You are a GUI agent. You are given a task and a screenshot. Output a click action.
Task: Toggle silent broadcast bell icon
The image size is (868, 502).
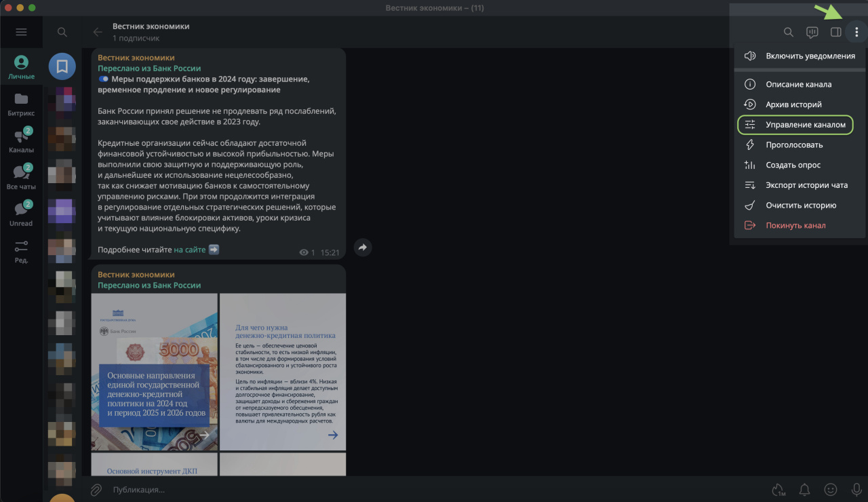click(804, 490)
